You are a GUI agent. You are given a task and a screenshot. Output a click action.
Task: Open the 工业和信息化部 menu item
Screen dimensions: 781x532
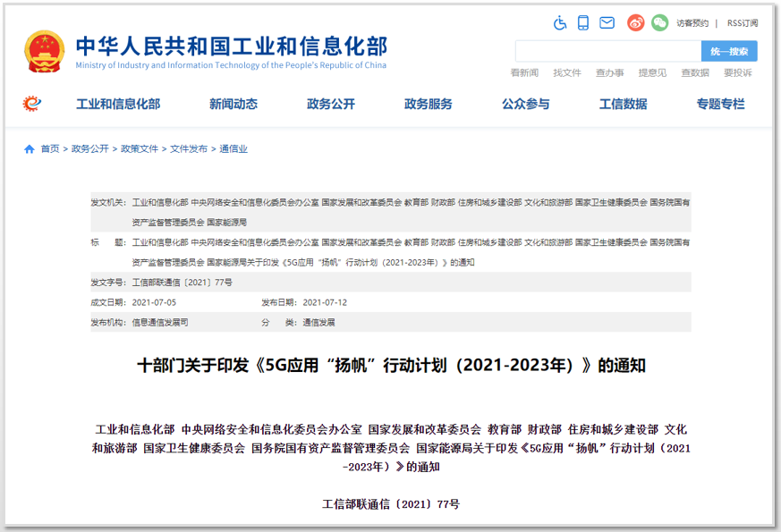click(x=118, y=104)
